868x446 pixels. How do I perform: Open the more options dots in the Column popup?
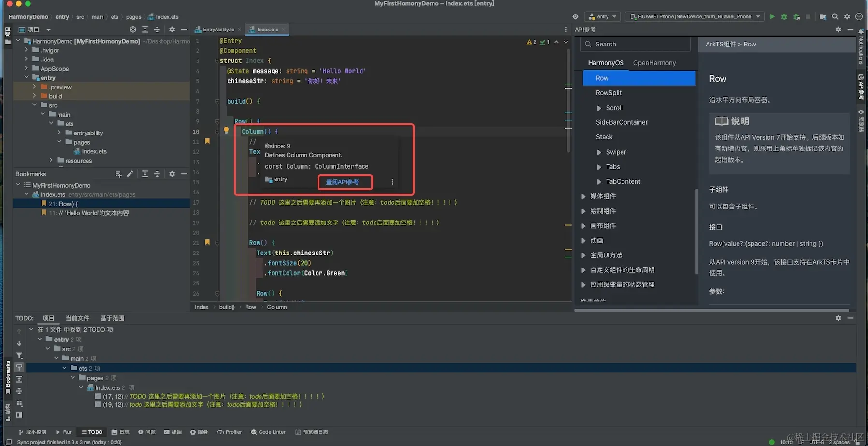pyautogui.click(x=392, y=182)
